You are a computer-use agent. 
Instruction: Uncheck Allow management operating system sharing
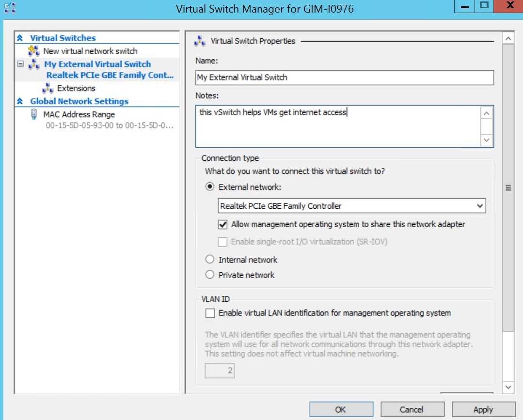223,225
